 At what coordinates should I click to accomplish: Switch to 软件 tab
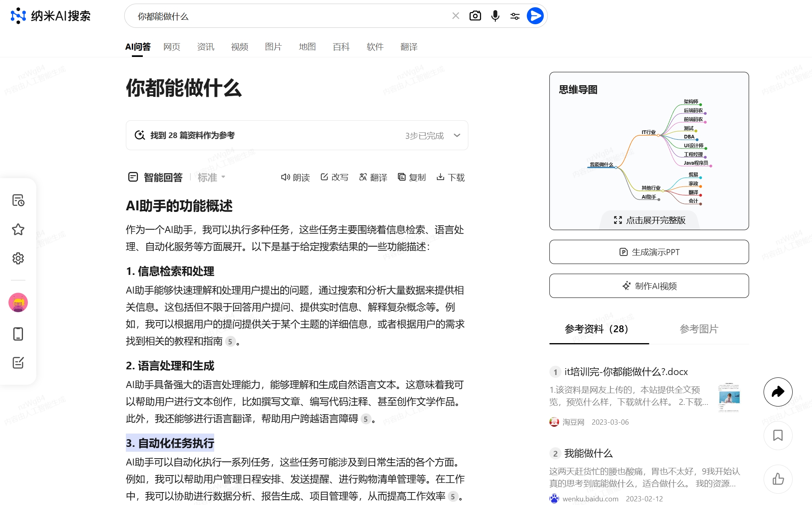pyautogui.click(x=375, y=47)
